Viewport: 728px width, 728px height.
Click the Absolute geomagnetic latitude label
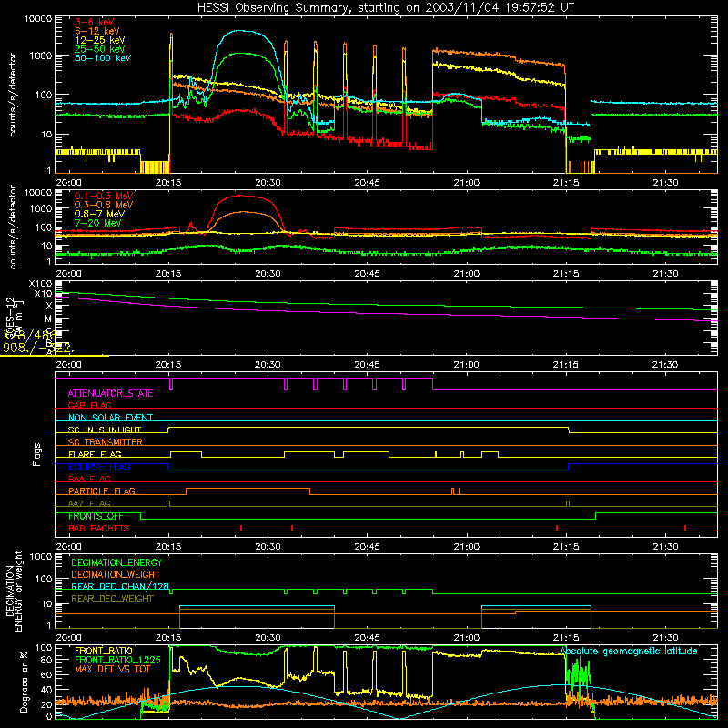[x=629, y=652]
